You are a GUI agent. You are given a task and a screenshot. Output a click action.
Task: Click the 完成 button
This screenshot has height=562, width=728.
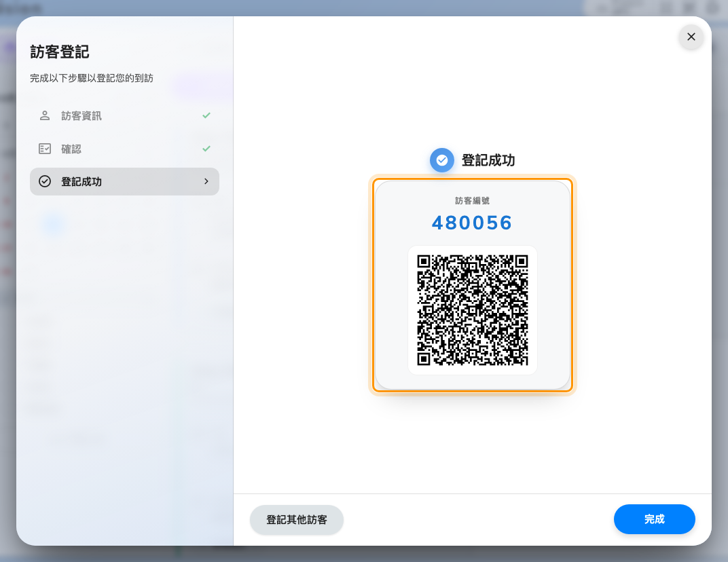point(654,519)
